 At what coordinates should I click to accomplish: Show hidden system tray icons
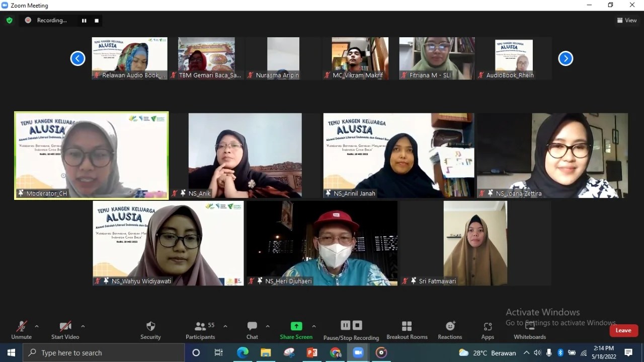526,353
